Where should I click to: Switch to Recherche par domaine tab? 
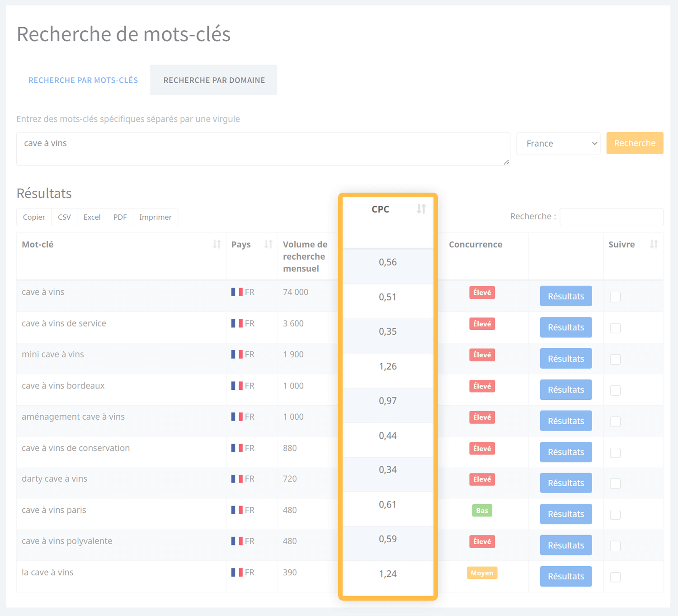tap(214, 80)
